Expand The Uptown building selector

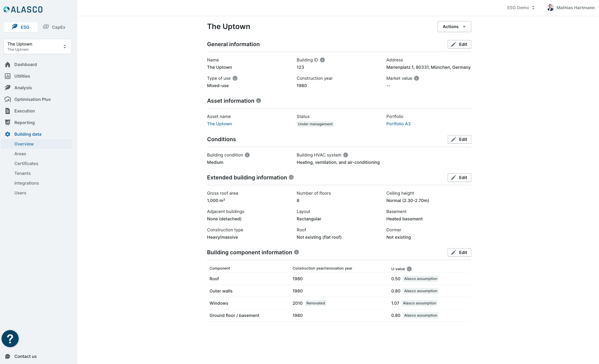point(38,46)
